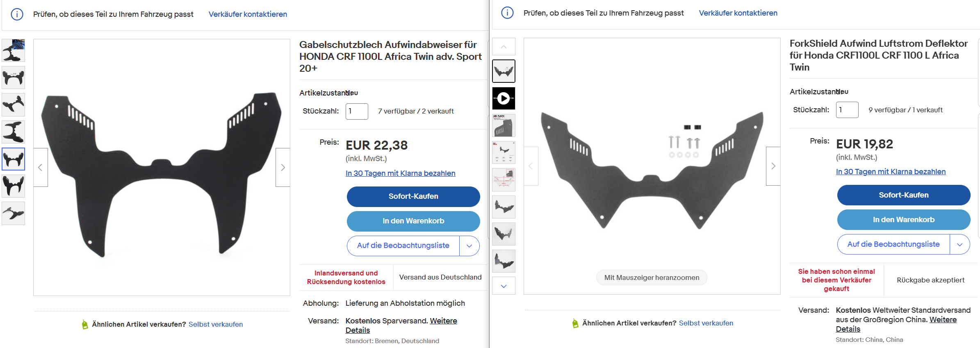Click Selbst verkaufen link in left listing
980x348 pixels.
click(x=216, y=324)
